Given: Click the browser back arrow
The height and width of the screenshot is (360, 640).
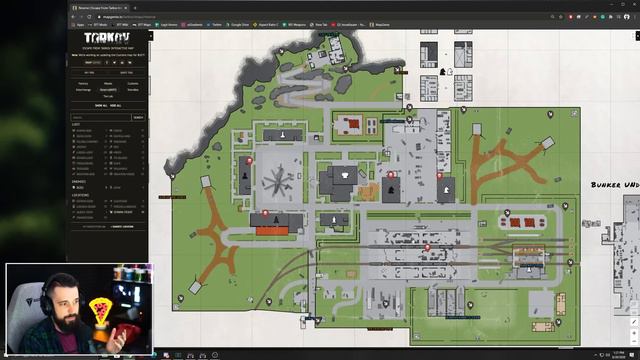Looking at the screenshot, I should coord(73,17).
